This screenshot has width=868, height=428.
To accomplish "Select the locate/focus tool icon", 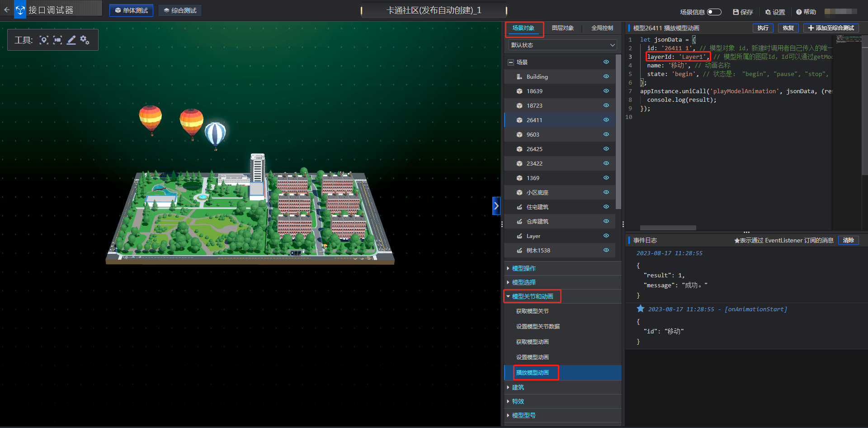I will pos(44,40).
